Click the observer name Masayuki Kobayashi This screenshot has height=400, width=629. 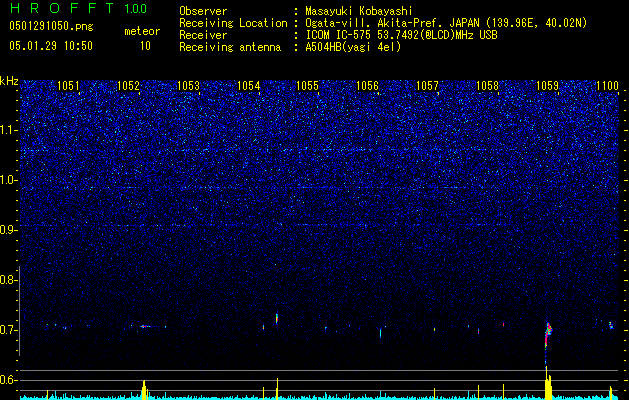(x=359, y=11)
